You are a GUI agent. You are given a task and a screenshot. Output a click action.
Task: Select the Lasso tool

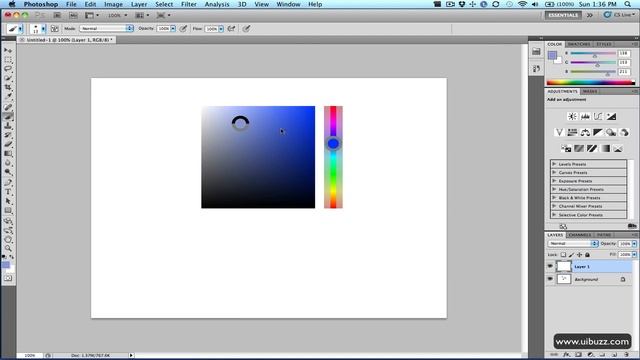pos(8,69)
